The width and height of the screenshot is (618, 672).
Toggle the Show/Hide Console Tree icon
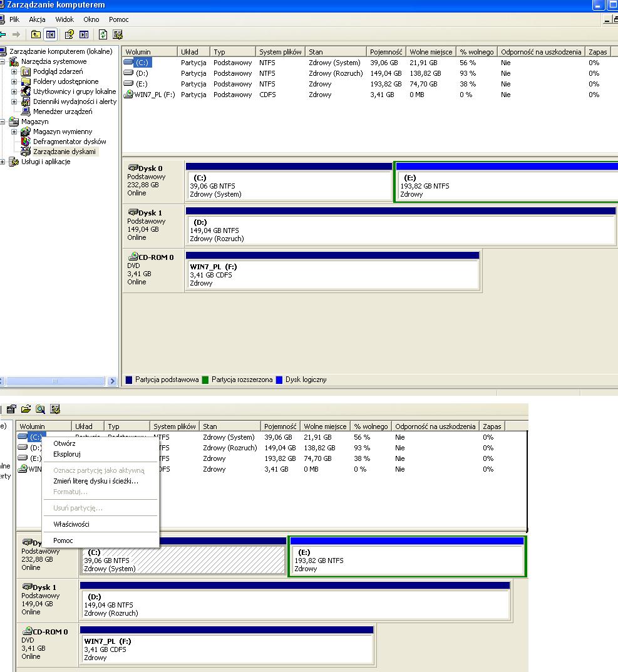point(51,34)
